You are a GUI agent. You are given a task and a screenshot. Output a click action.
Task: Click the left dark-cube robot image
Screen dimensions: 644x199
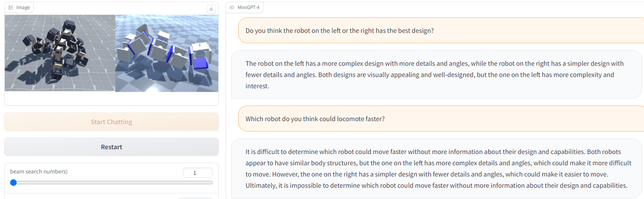coord(60,53)
